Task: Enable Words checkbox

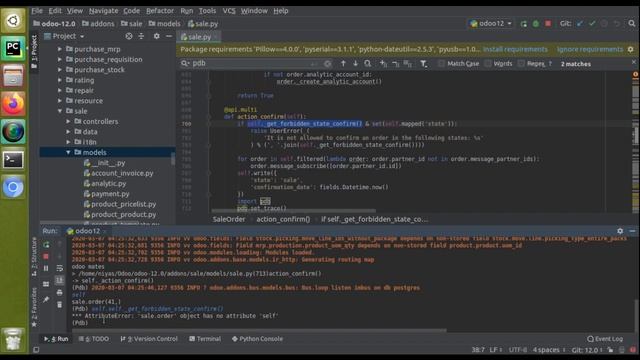Action: (x=488, y=64)
